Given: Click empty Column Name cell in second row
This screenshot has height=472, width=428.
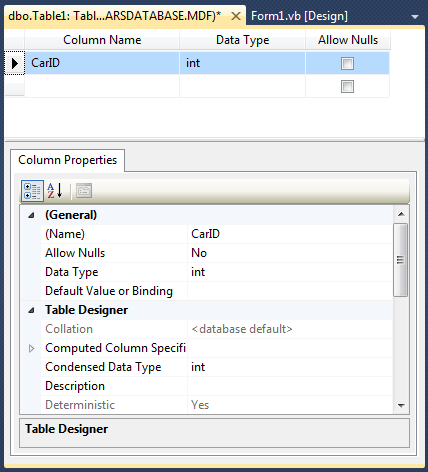Looking at the screenshot, I should 102,86.
